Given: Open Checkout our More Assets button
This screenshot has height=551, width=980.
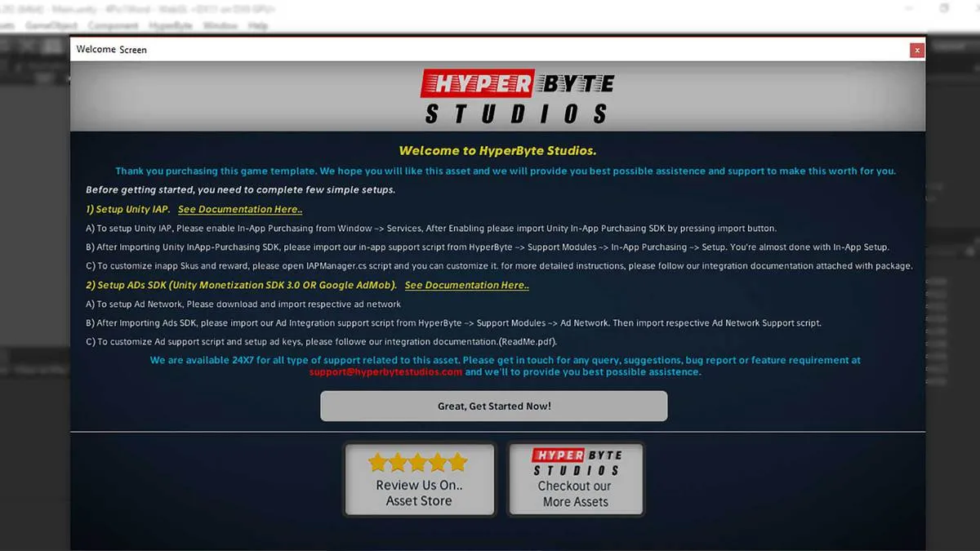Looking at the screenshot, I should point(576,479).
